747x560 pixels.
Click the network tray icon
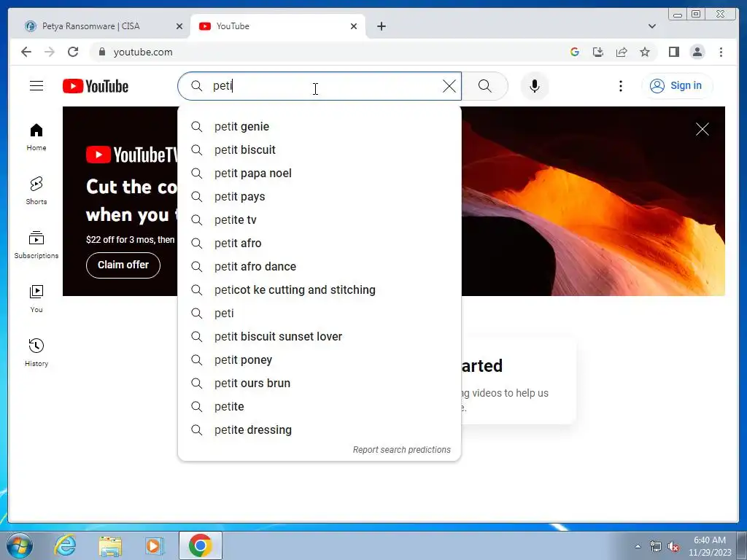656,547
